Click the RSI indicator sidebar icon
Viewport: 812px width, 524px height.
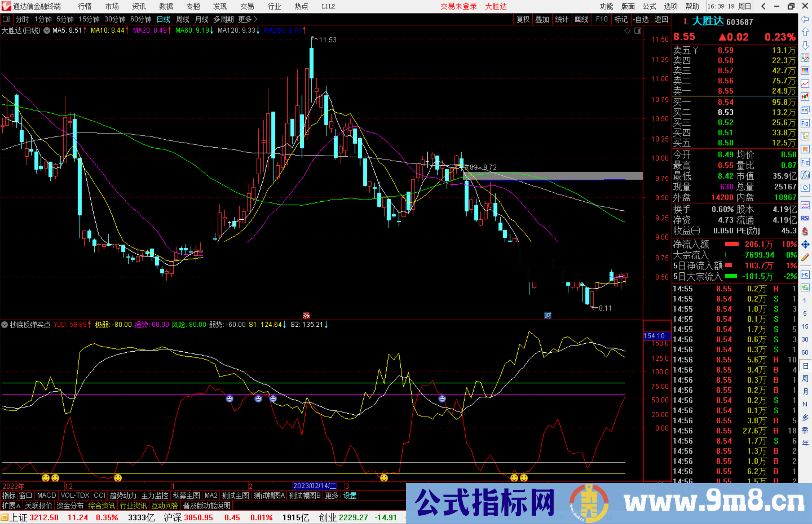[x=805, y=218]
